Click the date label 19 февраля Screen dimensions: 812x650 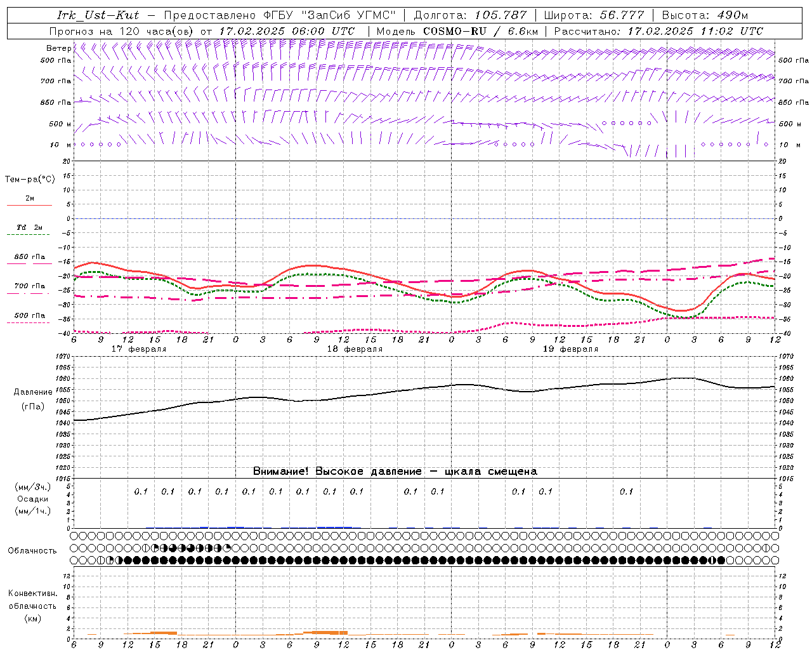pos(570,349)
